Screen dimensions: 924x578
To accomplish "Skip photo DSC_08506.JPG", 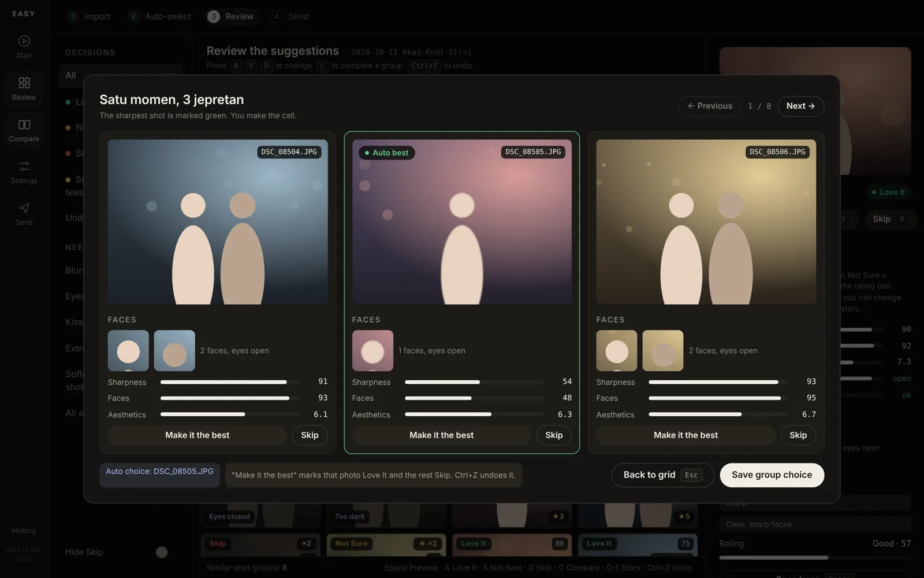I will coord(798,435).
